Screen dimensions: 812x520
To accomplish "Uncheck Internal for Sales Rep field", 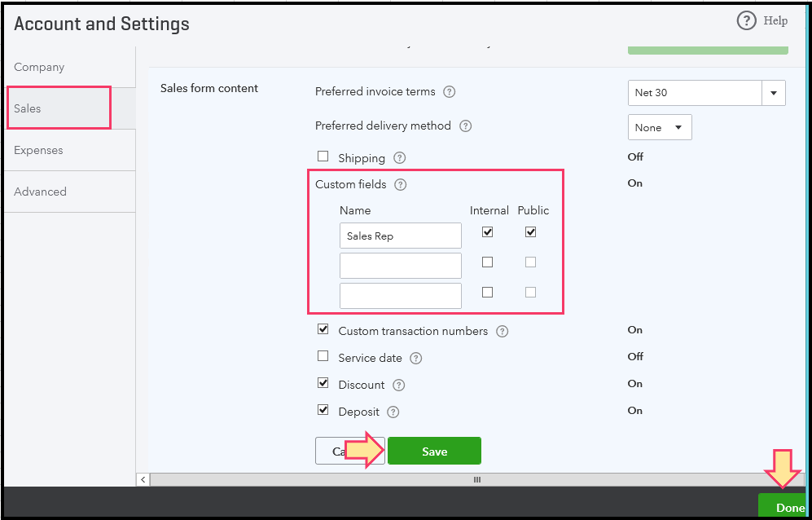I will click(487, 232).
